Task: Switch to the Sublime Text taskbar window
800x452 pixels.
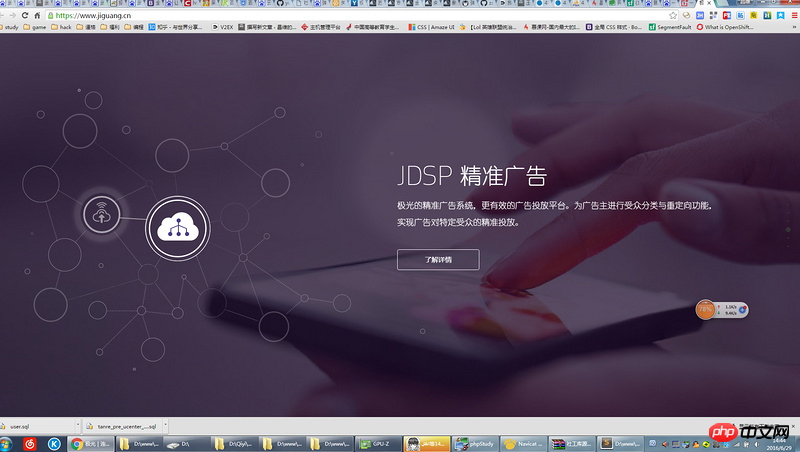Action: (x=618, y=444)
